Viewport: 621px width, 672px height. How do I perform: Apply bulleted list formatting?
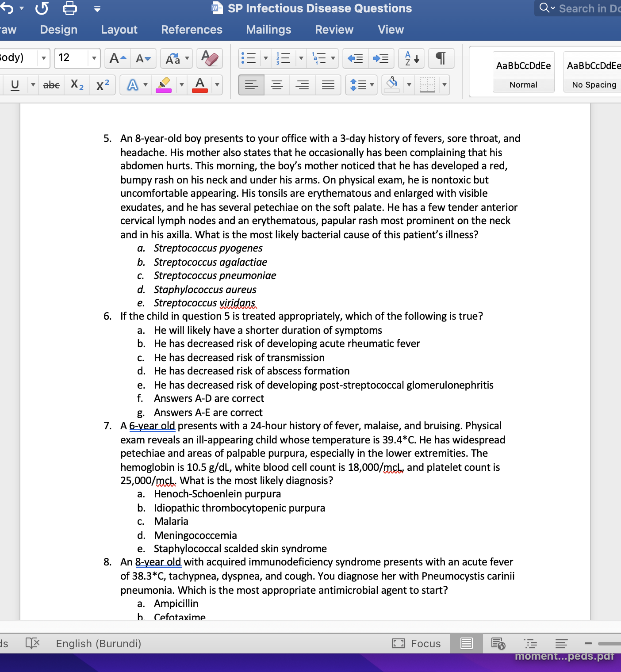pyautogui.click(x=249, y=58)
